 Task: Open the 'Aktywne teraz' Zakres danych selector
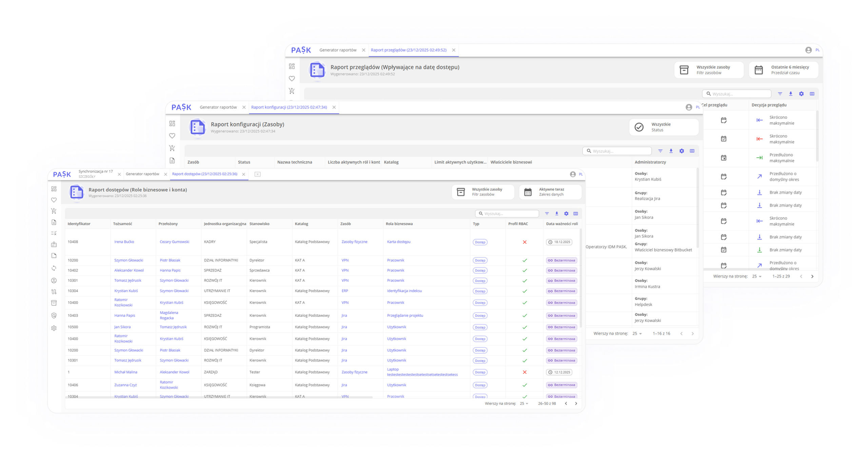550,192
